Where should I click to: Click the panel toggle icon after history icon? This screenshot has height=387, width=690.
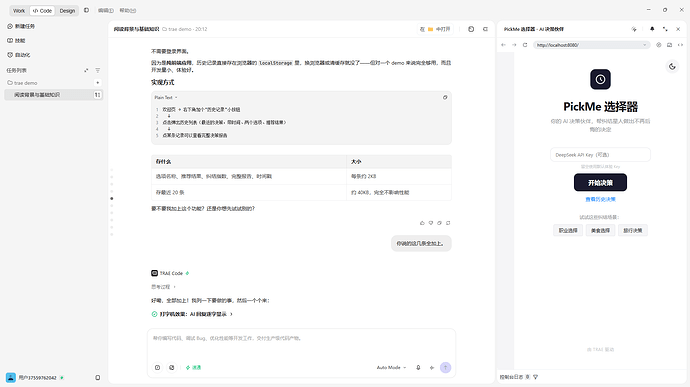click(485, 29)
